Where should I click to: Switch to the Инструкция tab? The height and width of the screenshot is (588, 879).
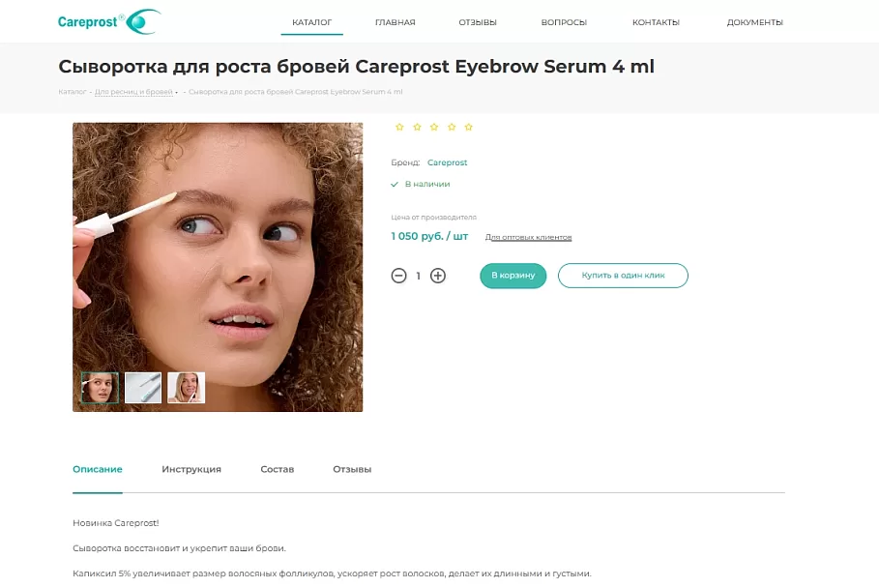coord(191,469)
